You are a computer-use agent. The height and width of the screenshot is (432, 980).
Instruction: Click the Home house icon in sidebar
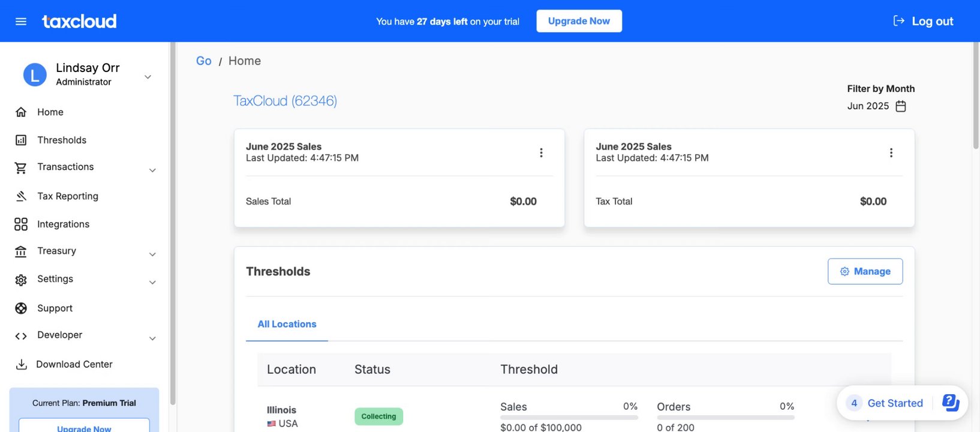point(21,112)
